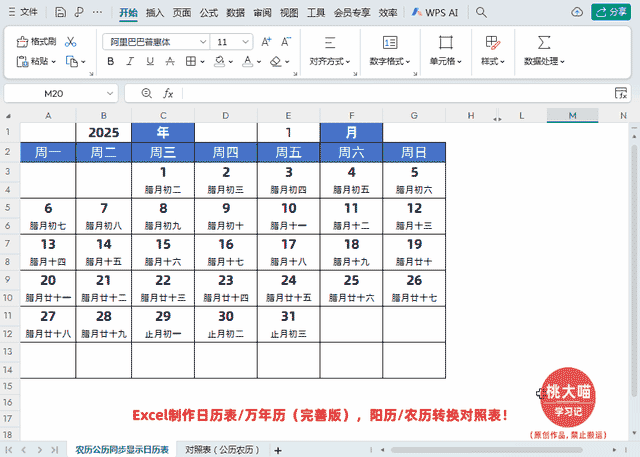Switch to the 页面 ribbon tab
This screenshot has height=457, width=640.
coord(182,13)
